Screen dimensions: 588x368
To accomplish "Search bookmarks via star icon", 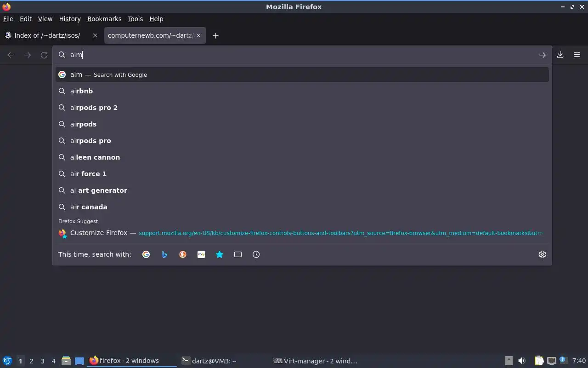I will pyautogui.click(x=220, y=254).
